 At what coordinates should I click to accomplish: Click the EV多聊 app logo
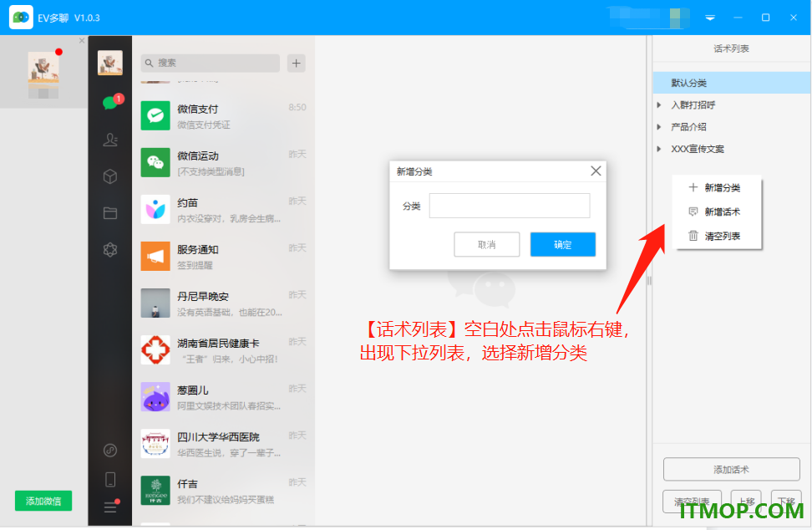pyautogui.click(x=21, y=18)
